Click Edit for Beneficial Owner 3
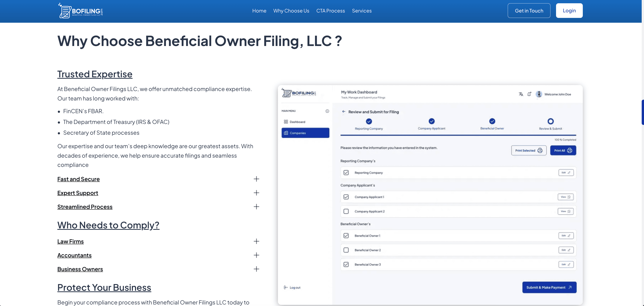The image size is (644, 306). (566, 264)
